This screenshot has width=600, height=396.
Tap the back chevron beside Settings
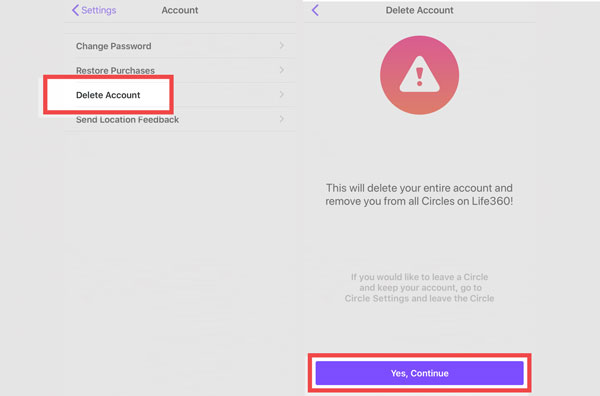coord(75,10)
